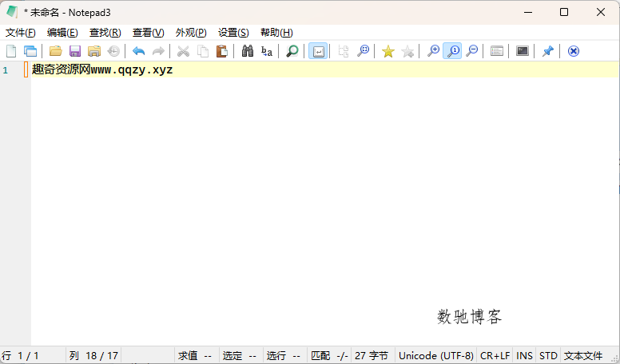
Task: Click the stacked windows icon beside New
Action: click(x=30, y=51)
